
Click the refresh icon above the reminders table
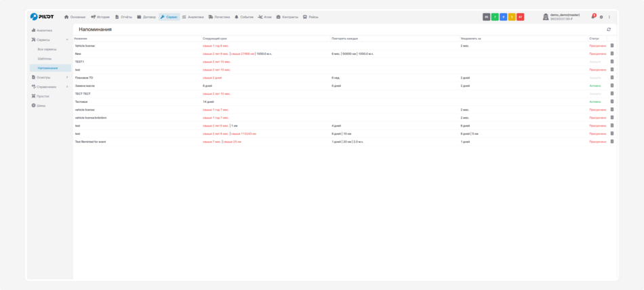pyautogui.click(x=608, y=29)
